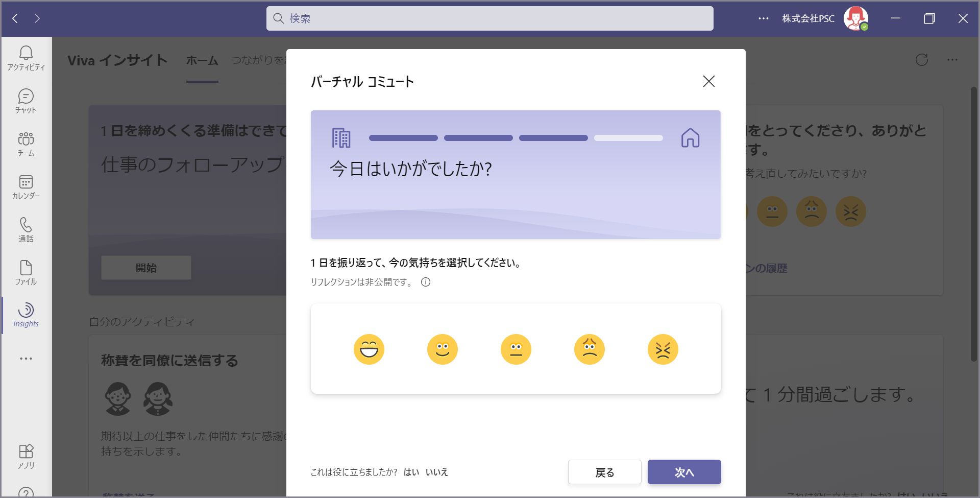Open Files (ファイル) in the sidebar
980x498 pixels.
[26, 273]
